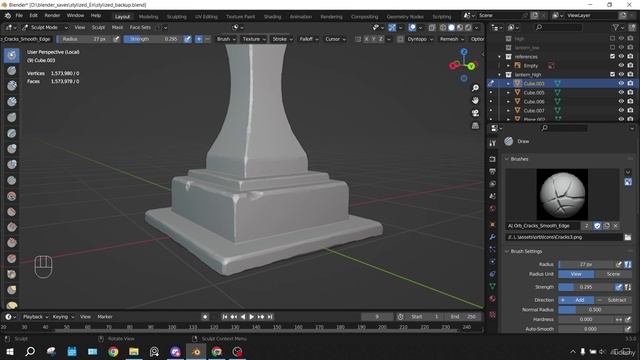Click the Auto-Smooth slider
640x360 pixels.
pyautogui.click(x=591, y=329)
